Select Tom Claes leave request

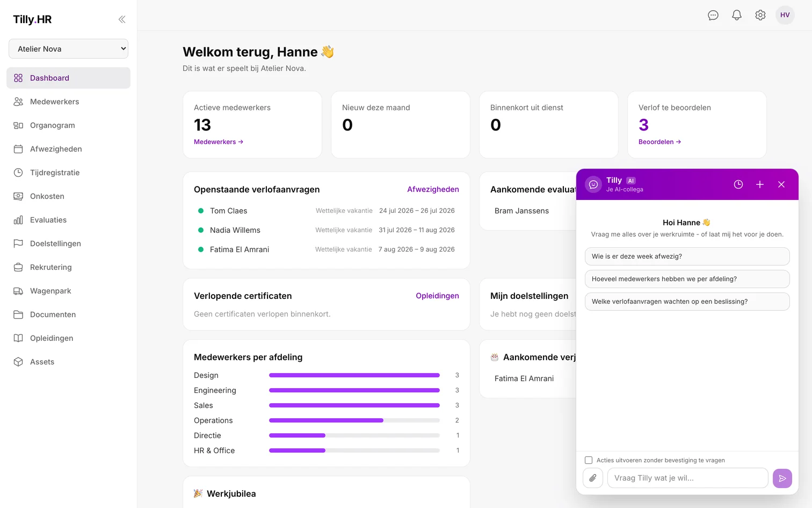click(327, 211)
